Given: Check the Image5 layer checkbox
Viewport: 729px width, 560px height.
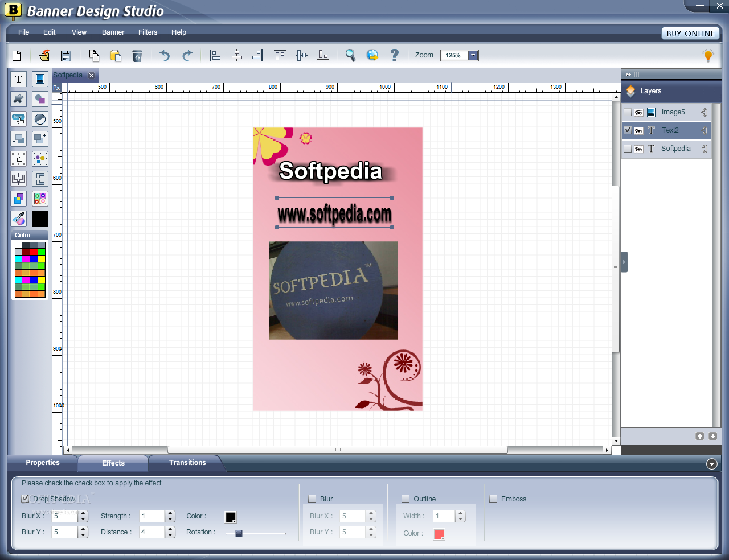Looking at the screenshot, I should point(628,112).
